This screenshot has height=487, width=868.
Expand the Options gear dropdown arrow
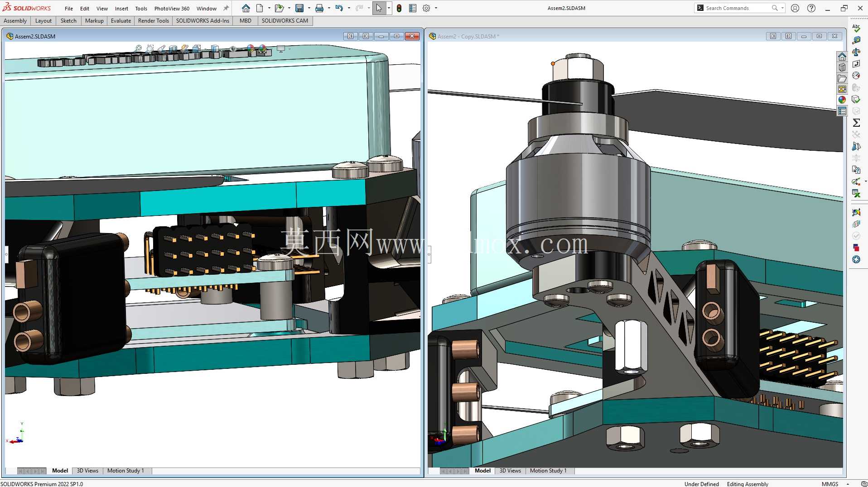(436, 8)
